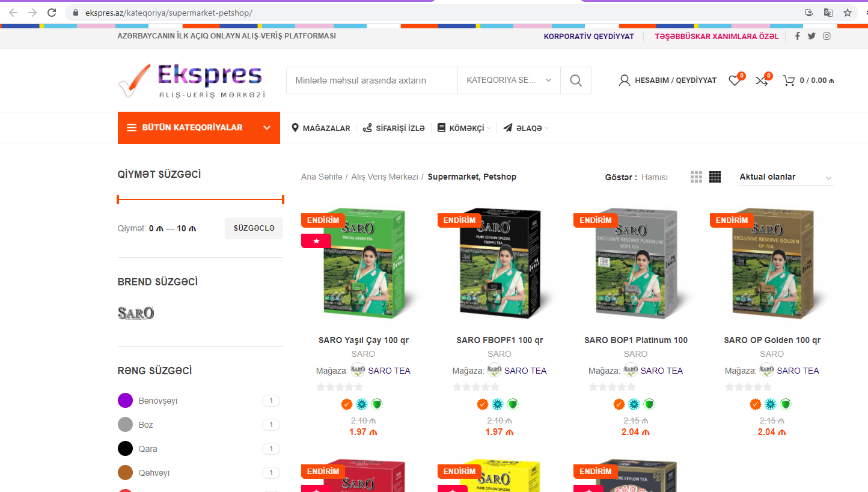Image resolution: width=868 pixels, height=492 pixels.
Task: Click the Instagram icon in top bar
Action: tap(827, 36)
